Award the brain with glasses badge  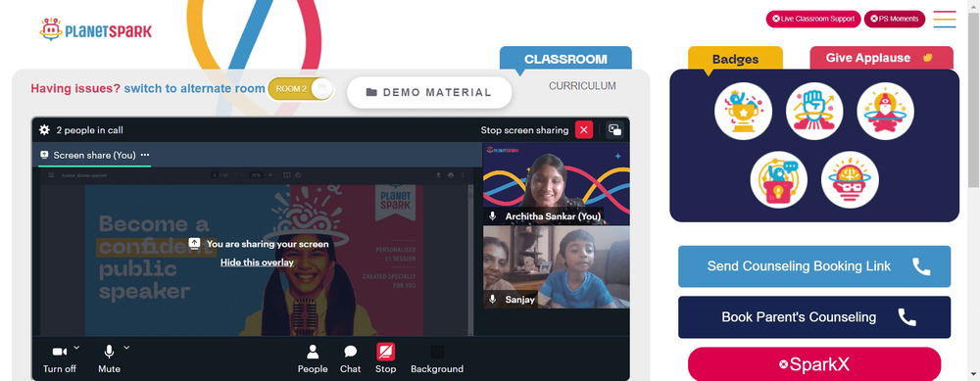(850, 180)
